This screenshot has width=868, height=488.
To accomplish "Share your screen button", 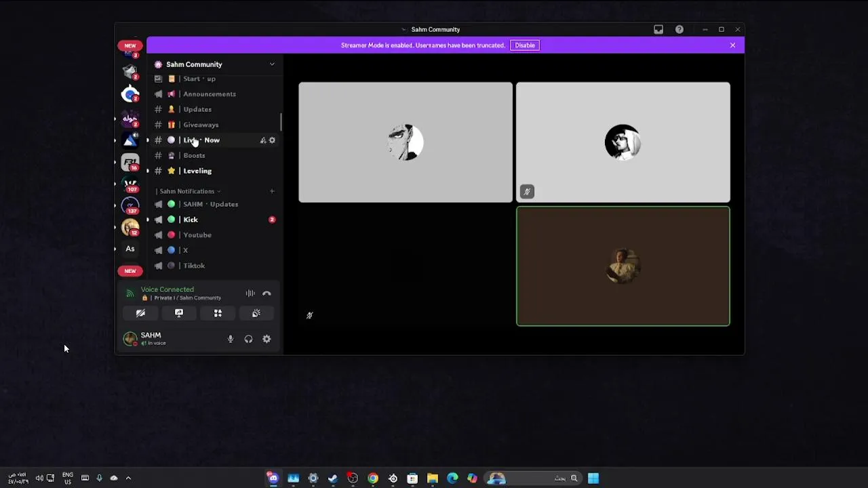I will (179, 313).
